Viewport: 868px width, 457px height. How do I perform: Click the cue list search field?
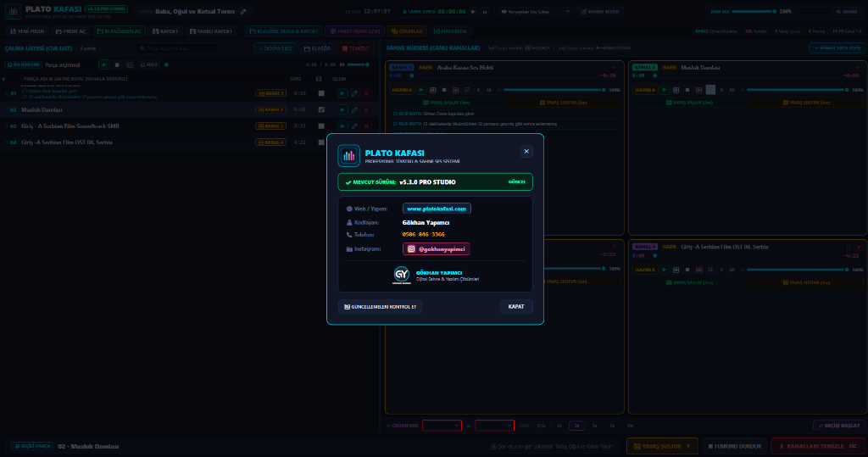click(176, 48)
